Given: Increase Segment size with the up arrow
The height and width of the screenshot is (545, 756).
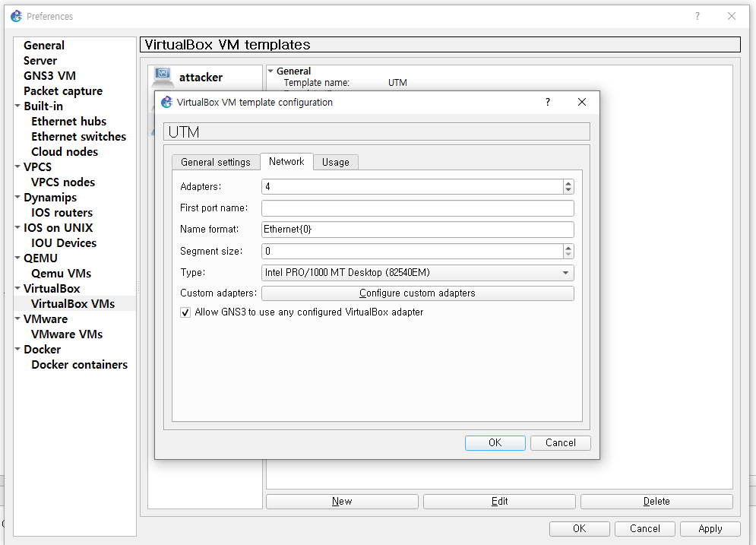Looking at the screenshot, I should coord(568,248).
